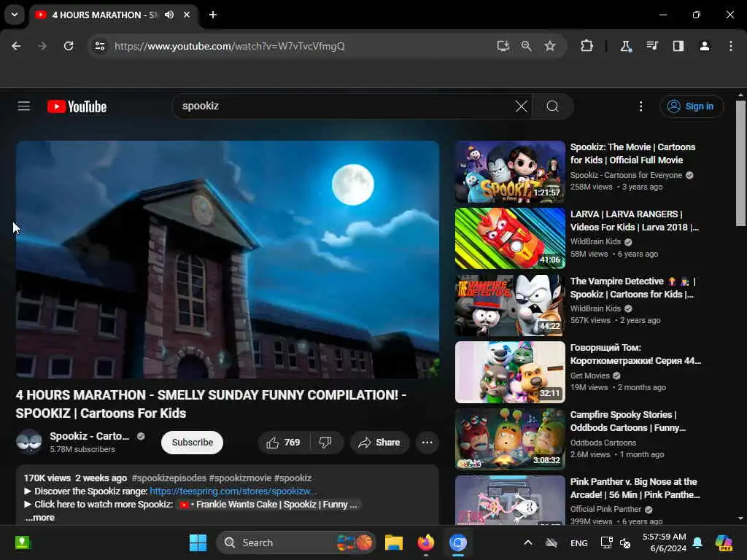Open browser extensions puzzle icon
Image resolution: width=747 pixels, height=560 pixels.
point(587,46)
